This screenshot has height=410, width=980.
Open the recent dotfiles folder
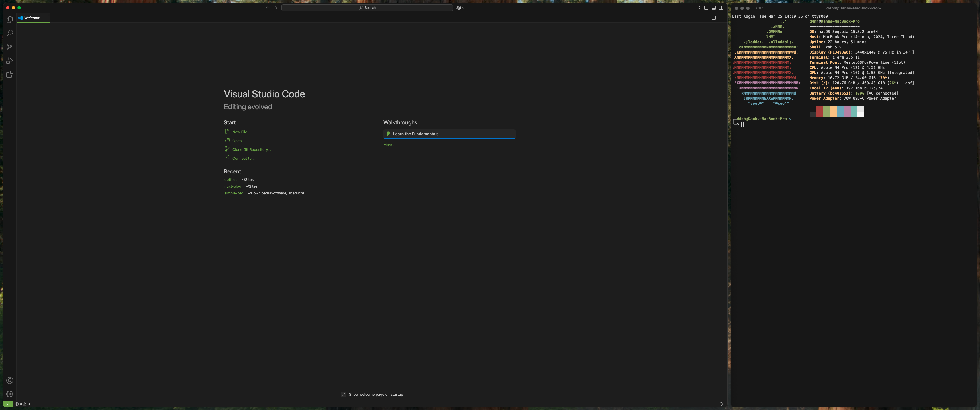(x=230, y=180)
